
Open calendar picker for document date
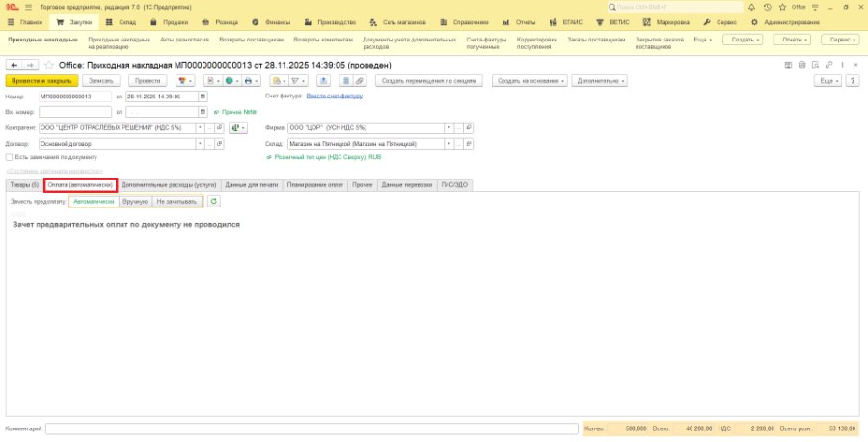pos(203,97)
